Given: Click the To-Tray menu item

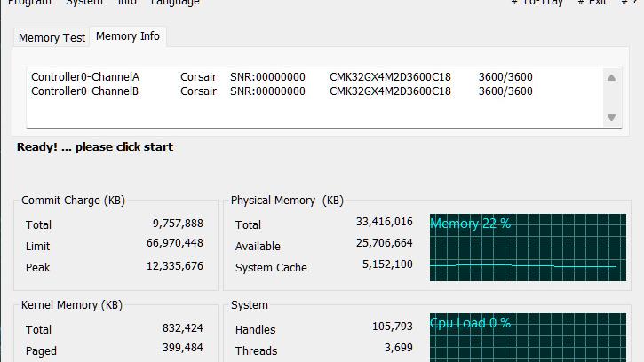Looking at the screenshot, I should [537, 3].
